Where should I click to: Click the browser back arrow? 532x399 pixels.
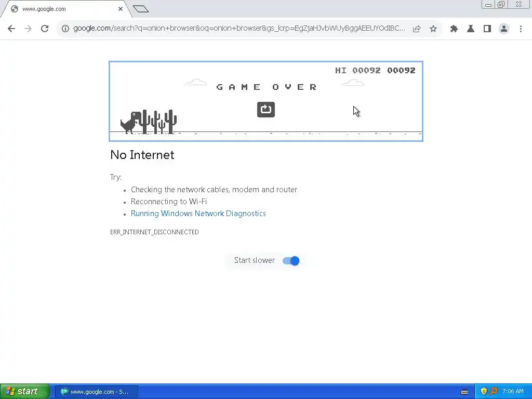[x=11, y=29]
